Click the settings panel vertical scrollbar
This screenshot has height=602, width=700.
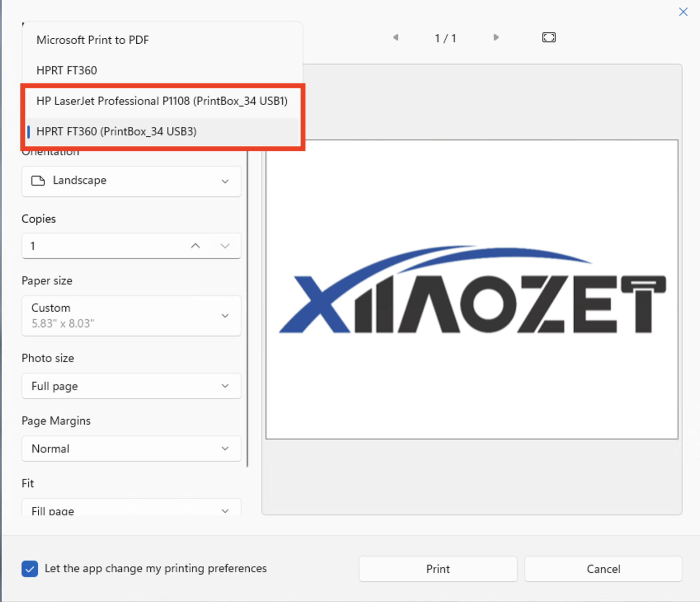coord(247,310)
